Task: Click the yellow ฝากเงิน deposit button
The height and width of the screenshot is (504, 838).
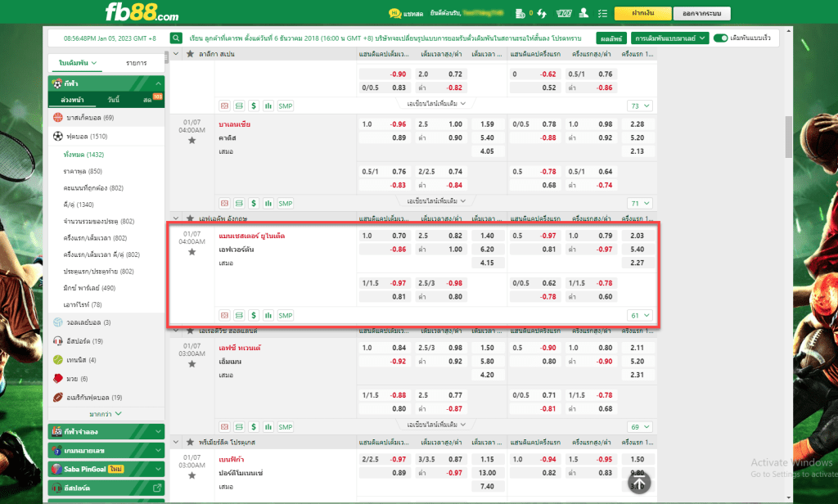Action: (x=642, y=13)
